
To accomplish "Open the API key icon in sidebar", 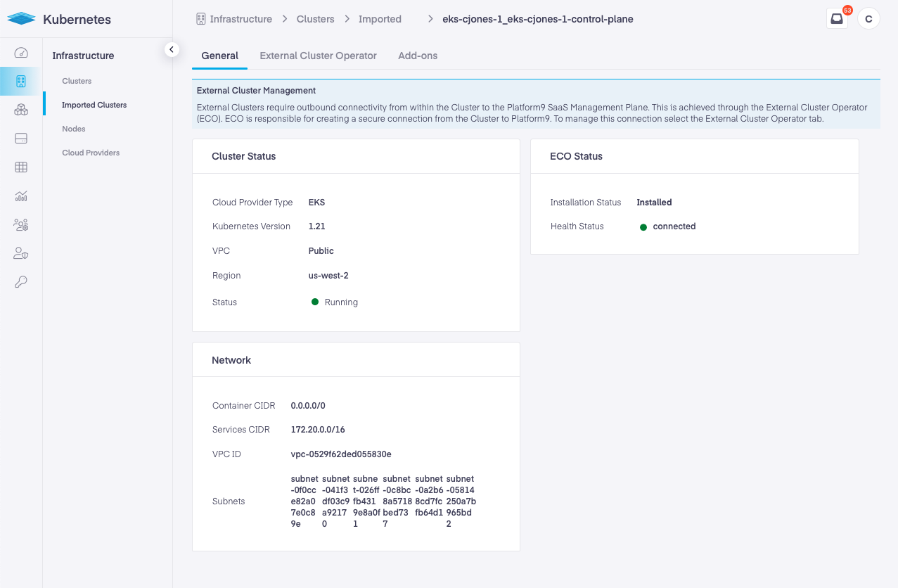I will (21, 282).
